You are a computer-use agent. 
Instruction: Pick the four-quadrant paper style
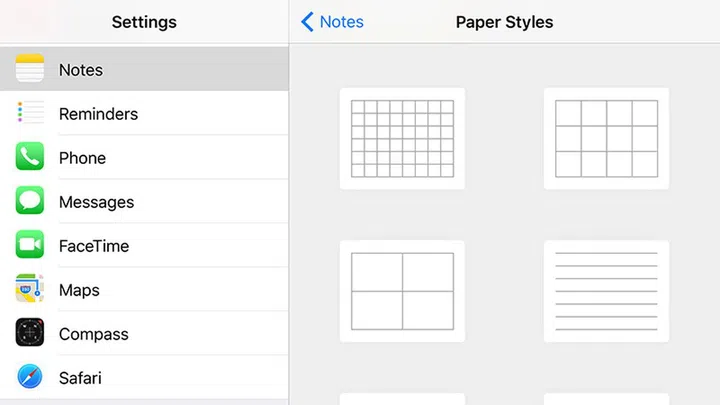tap(402, 291)
